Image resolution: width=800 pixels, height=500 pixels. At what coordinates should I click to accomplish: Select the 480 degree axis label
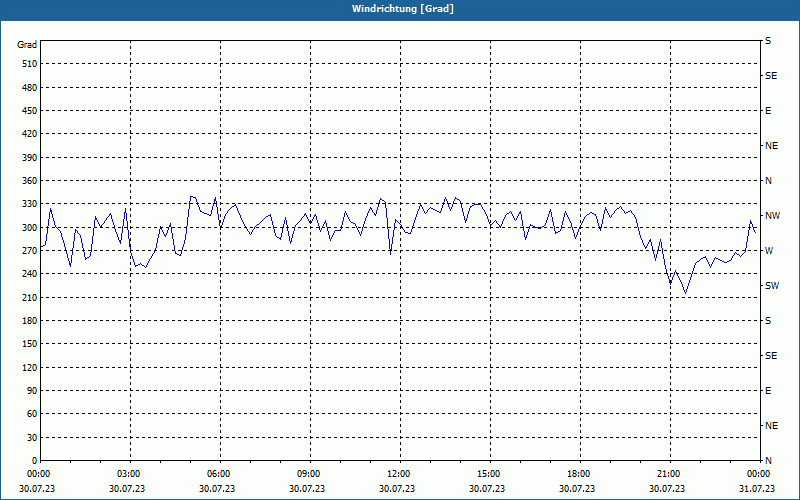29,87
